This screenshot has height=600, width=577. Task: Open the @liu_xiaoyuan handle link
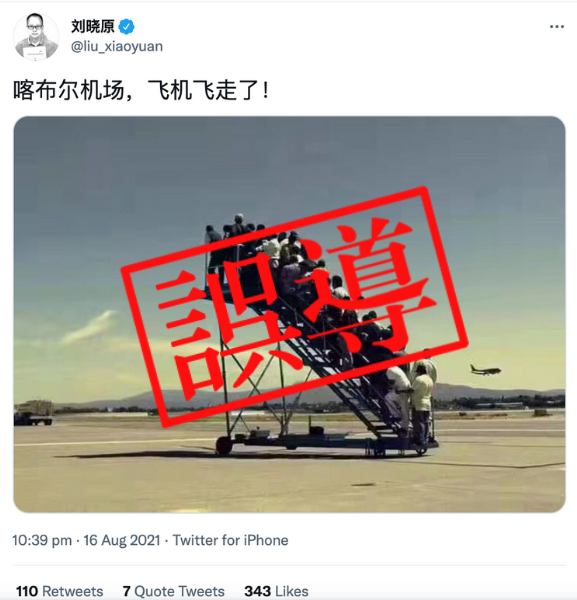[117, 46]
